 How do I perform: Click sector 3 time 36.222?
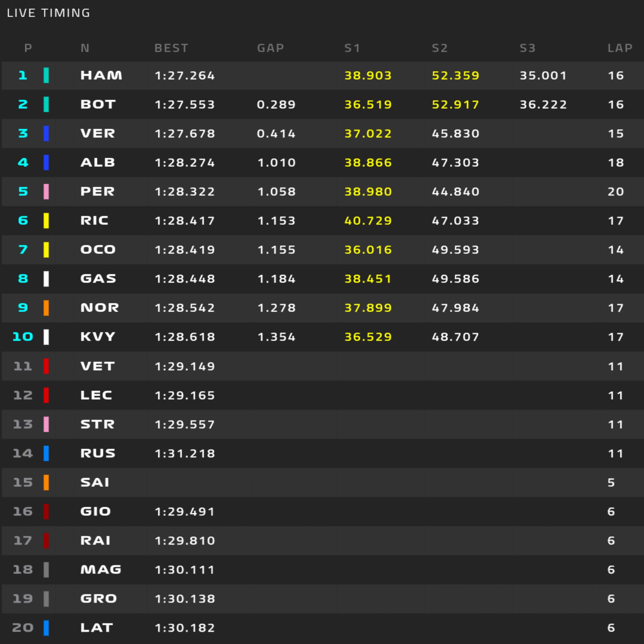click(543, 105)
